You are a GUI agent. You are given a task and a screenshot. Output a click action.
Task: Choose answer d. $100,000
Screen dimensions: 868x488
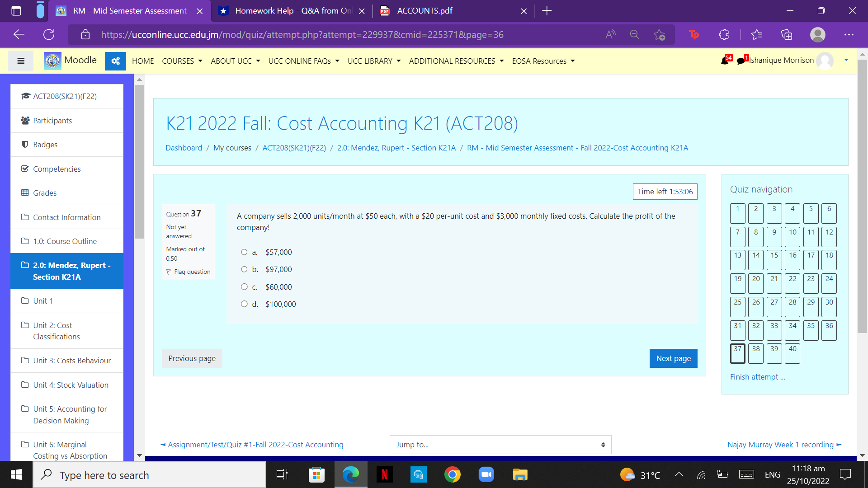[244, 304]
